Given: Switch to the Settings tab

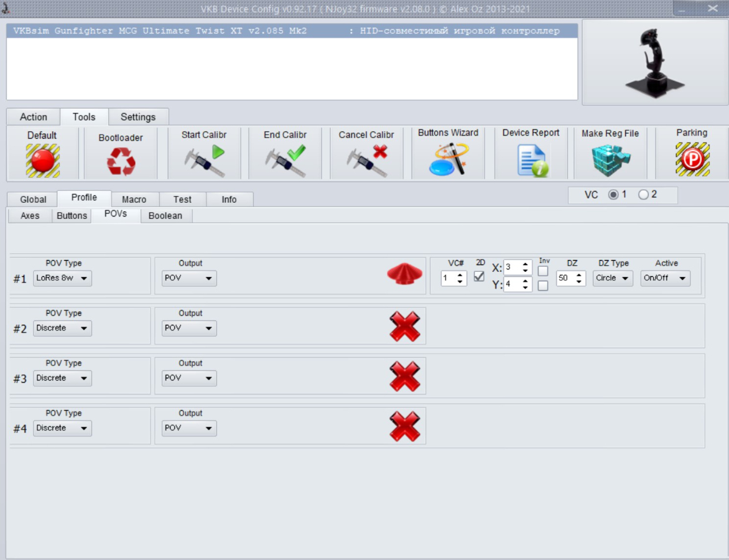Looking at the screenshot, I should point(138,117).
